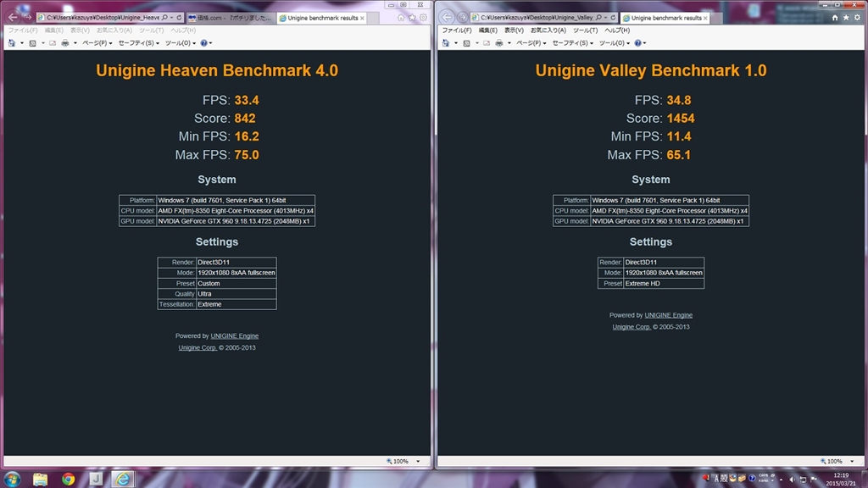Refresh the Valley benchmark page
This screenshot has width=868, height=488.
(613, 18)
